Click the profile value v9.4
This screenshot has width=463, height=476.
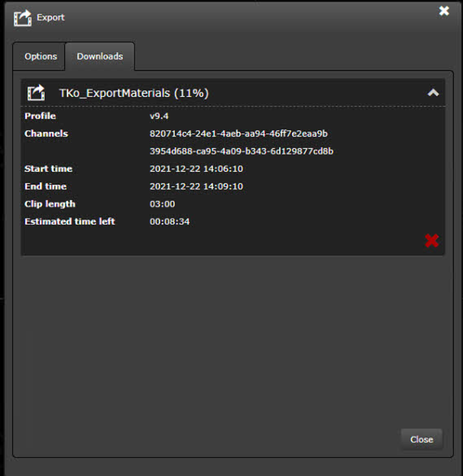point(159,116)
